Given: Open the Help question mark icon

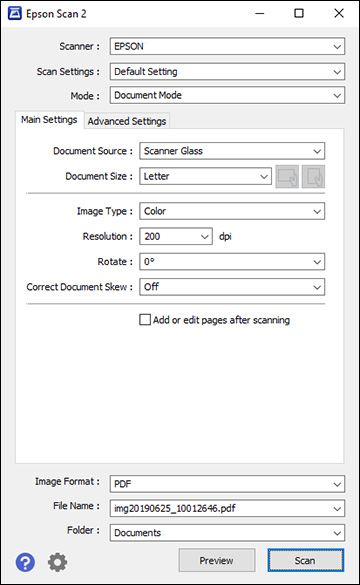Looking at the screenshot, I should [25, 562].
